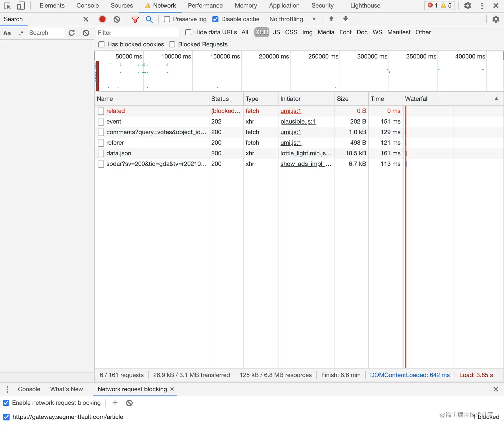Open the three-dot DevTools customize menu

482,6
